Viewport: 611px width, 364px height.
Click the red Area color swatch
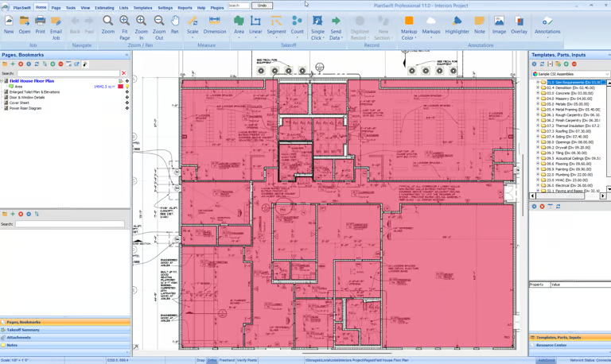pyautogui.click(x=121, y=87)
